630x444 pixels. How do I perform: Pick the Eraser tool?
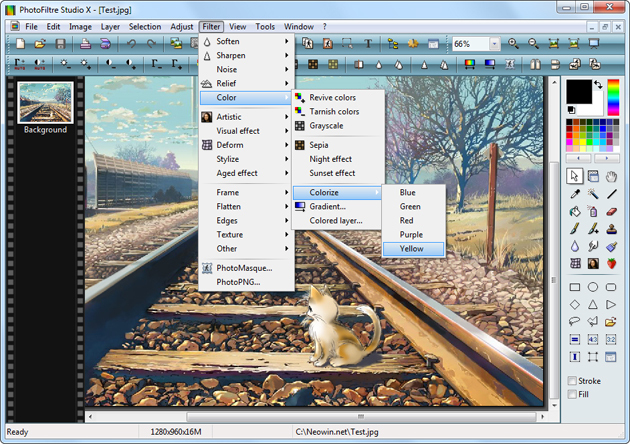611,211
